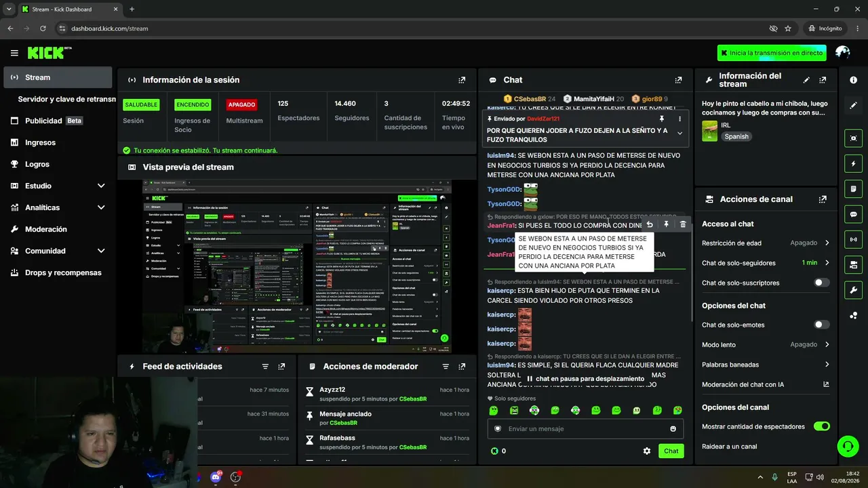Enable Chat de solo-suscriptores toggle
This screenshot has height=488, width=868.
coord(821,283)
